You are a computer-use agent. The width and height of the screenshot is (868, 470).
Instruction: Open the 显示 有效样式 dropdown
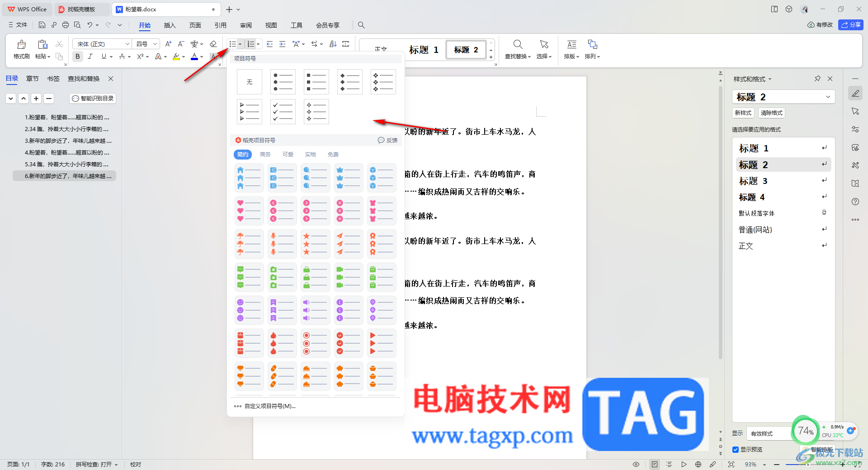pyautogui.click(x=769, y=434)
